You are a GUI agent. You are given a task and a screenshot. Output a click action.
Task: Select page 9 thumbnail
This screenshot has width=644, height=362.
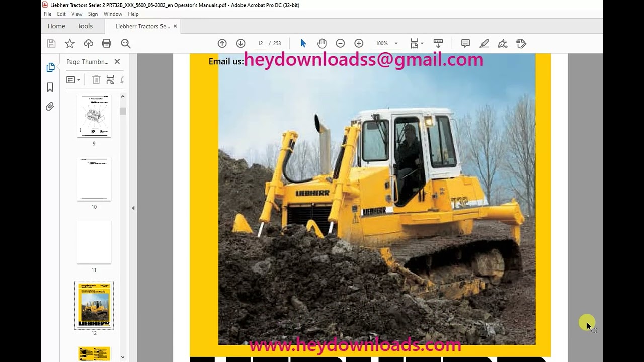click(x=94, y=116)
